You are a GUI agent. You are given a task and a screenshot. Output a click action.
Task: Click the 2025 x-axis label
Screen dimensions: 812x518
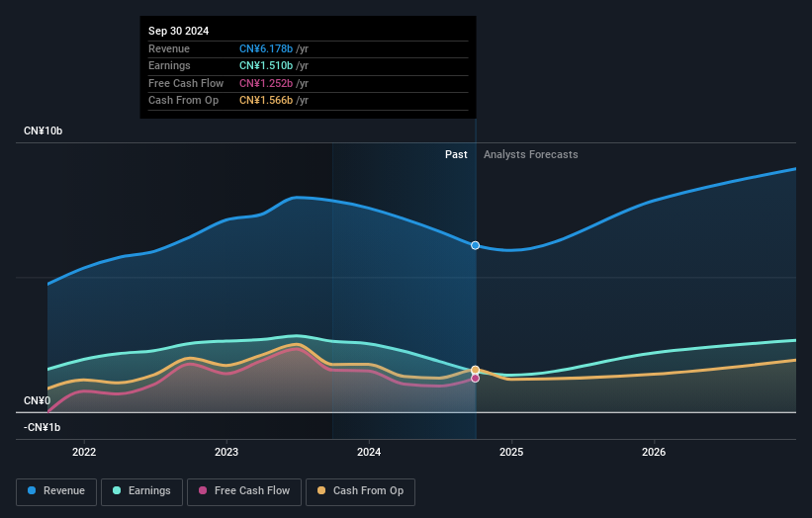[x=511, y=452]
